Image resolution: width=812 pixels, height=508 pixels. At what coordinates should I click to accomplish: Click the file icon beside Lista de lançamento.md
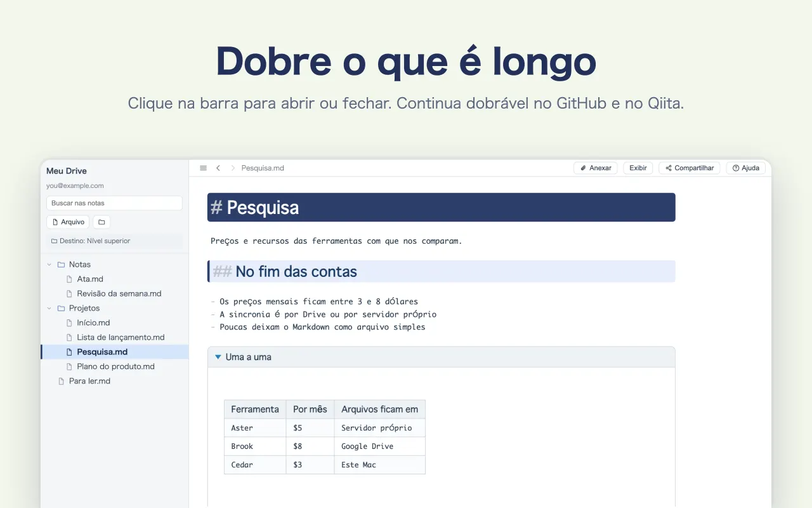(x=70, y=337)
